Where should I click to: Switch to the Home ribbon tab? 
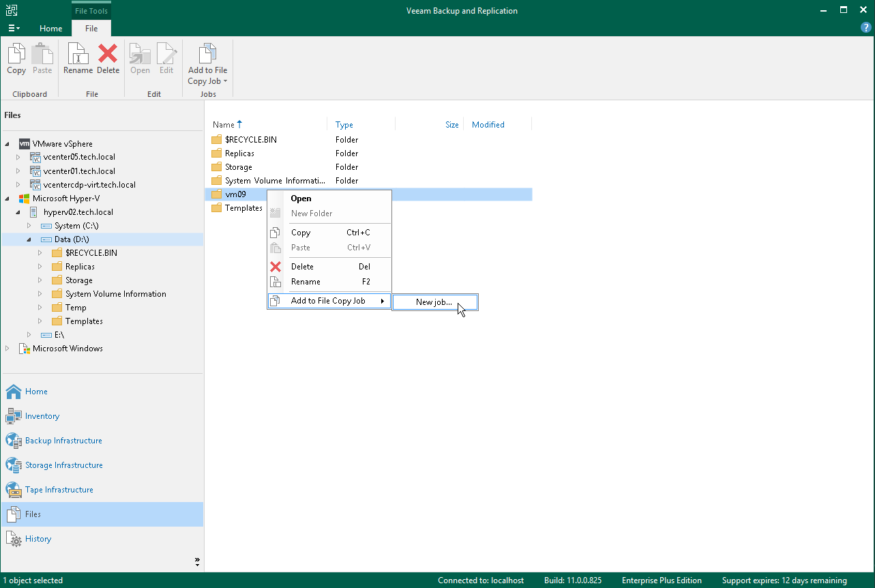point(50,29)
